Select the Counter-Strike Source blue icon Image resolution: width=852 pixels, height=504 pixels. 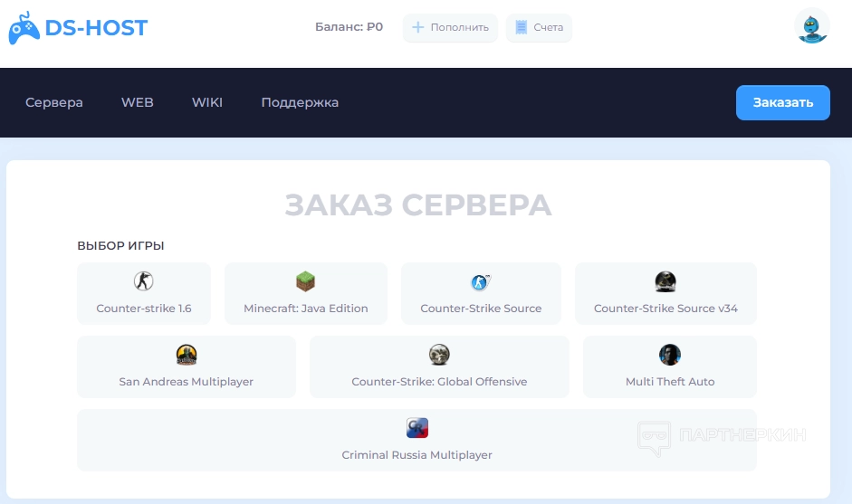click(481, 282)
